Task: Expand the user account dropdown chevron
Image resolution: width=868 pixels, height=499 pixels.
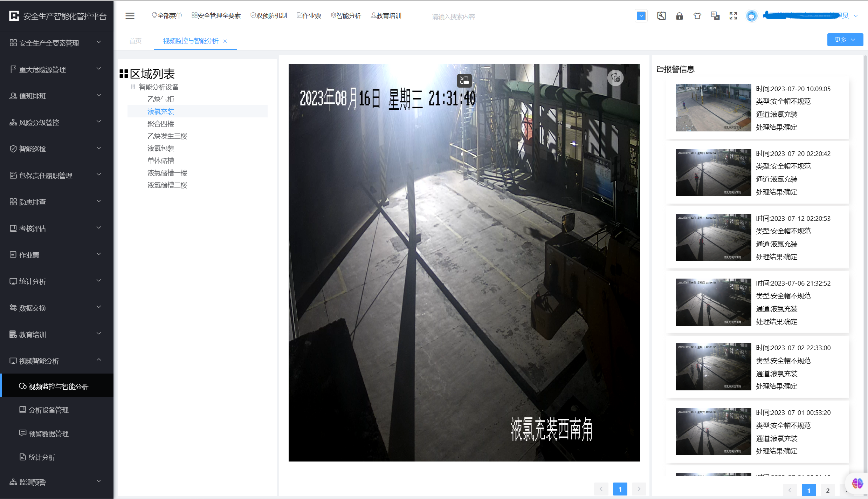Action: point(856,16)
